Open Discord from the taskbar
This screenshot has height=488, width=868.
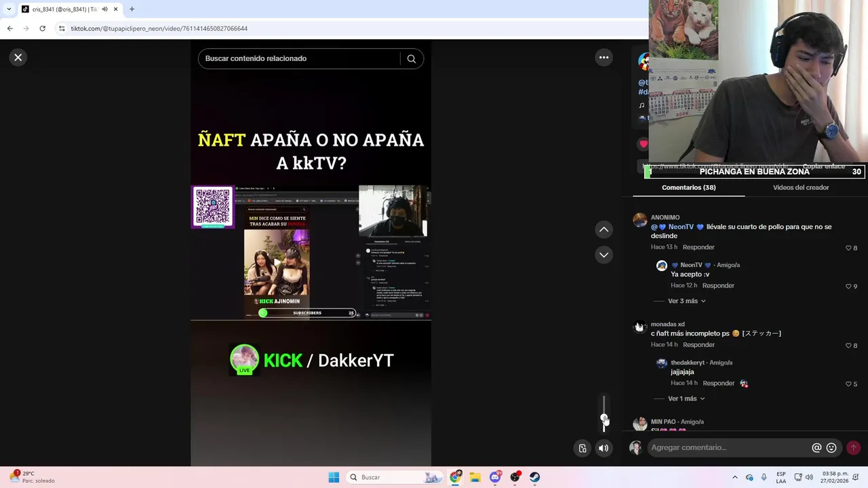[495, 477]
